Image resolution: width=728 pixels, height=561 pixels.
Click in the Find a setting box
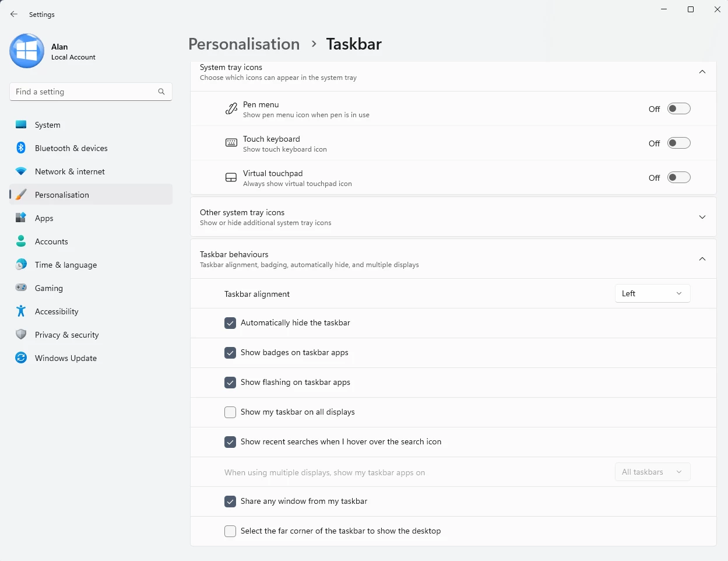(91, 92)
